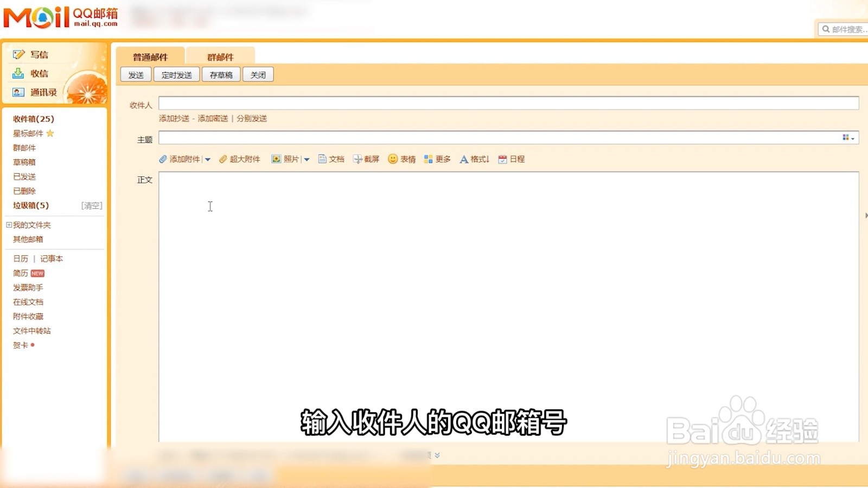The height and width of the screenshot is (488, 868).
Task: Add a schedule with the 日程 icon
Action: click(510, 159)
